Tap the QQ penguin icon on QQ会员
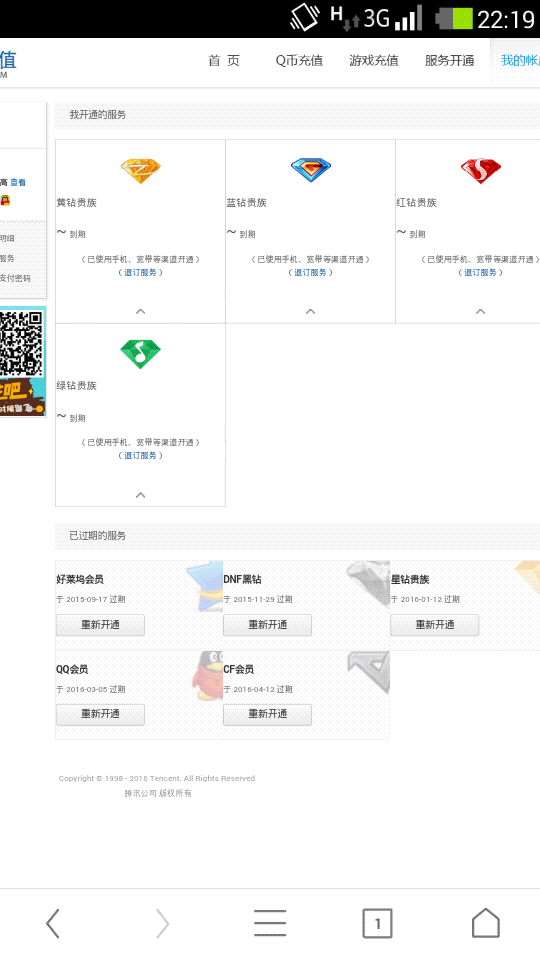Image resolution: width=540 pixels, height=960 pixels. tap(208, 675)
